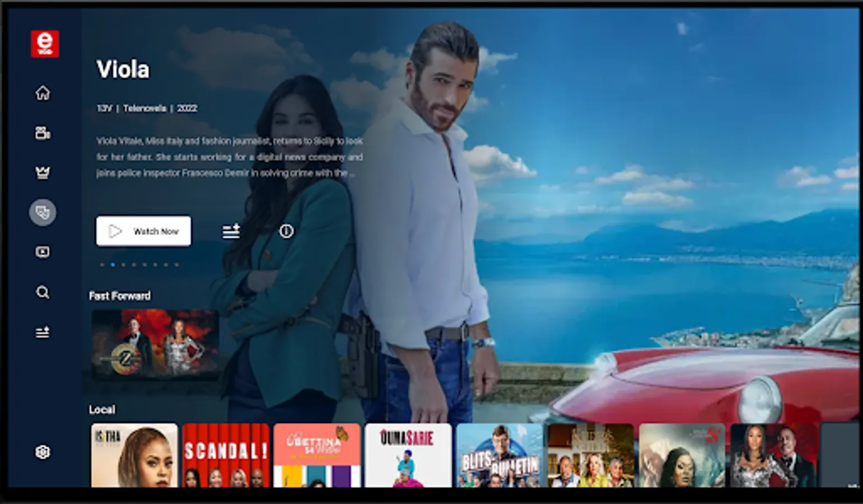The image size is (863, 504).
Task: Open the Premium crown section
Action: (x=43, y=172)
